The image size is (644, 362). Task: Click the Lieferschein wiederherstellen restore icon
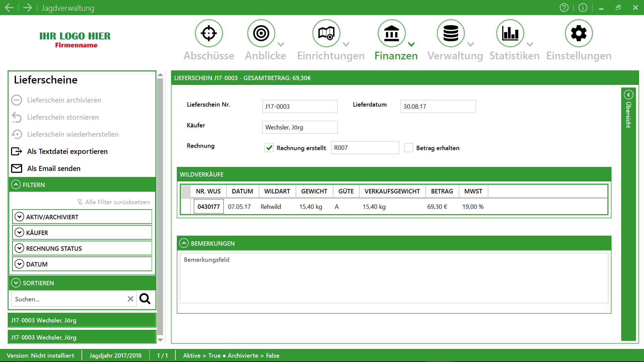click(16, 134)
